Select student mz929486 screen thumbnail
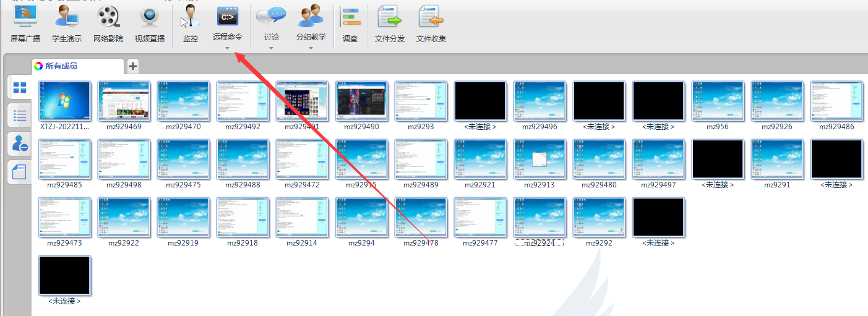Screen dimensions: 868x316 tap(837, 101)
